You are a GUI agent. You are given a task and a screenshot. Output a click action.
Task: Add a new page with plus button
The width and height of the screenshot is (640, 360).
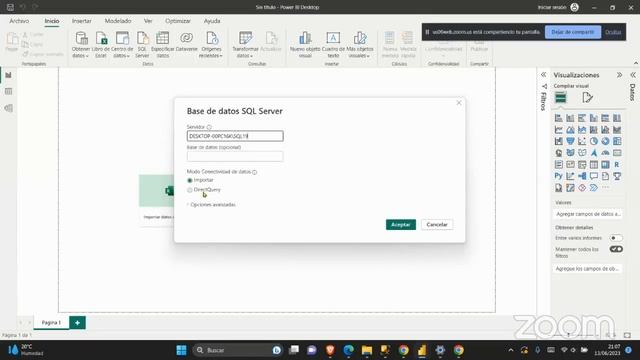(77, 322)
